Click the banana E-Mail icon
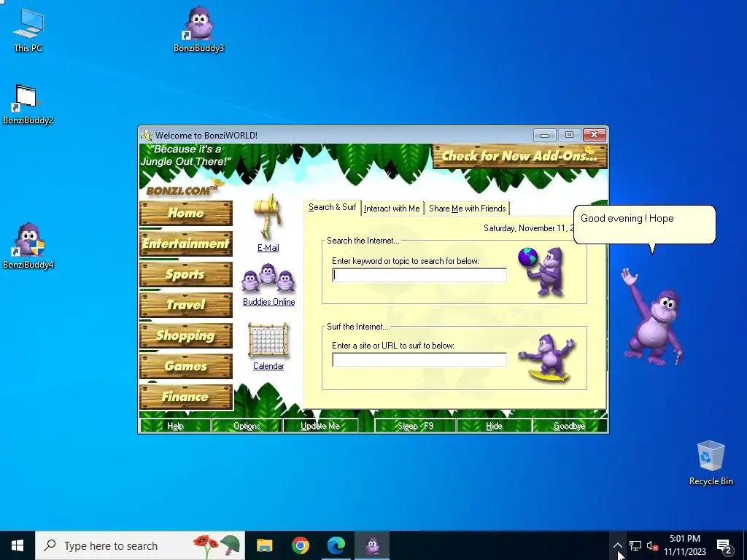The height and width of the screenshot is (560, 747). click(268, 217)
